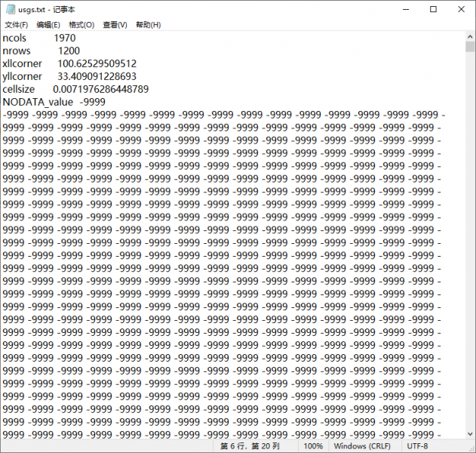The height and width of the screenshot is (453, 476).
Task: Open the 编辑(E) menu
Action: tap(48, 25)
